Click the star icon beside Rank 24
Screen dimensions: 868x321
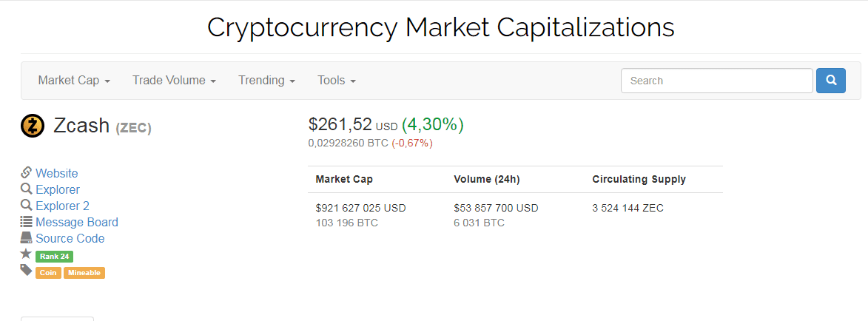(27, 254)
